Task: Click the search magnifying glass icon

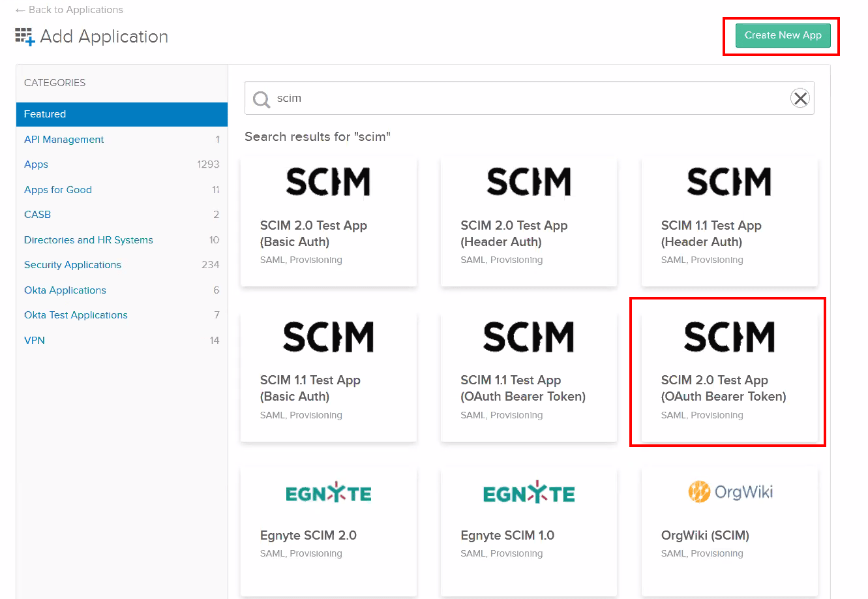Action: click(261, 99)
